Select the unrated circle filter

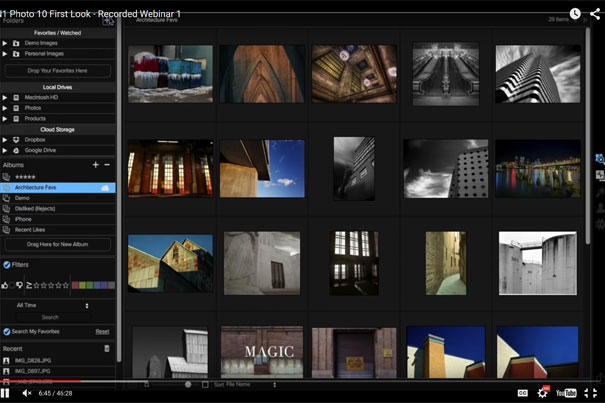click(x=12, y=285)
